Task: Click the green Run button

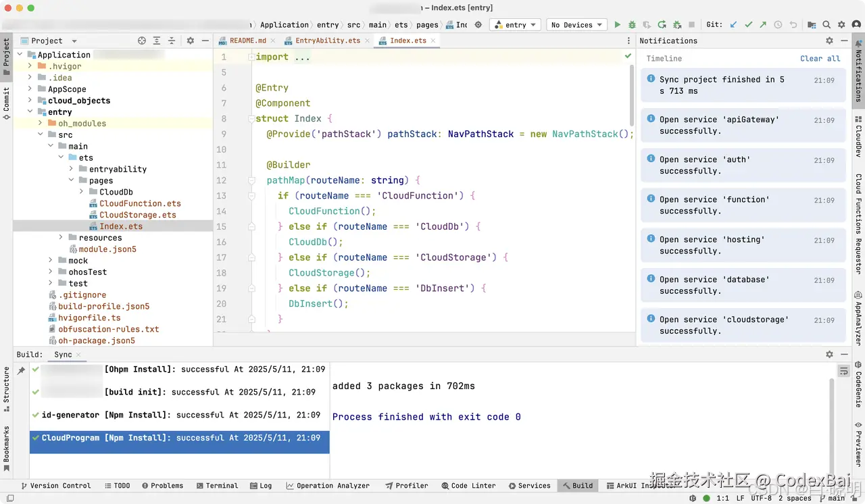Action: click(617, 25)
